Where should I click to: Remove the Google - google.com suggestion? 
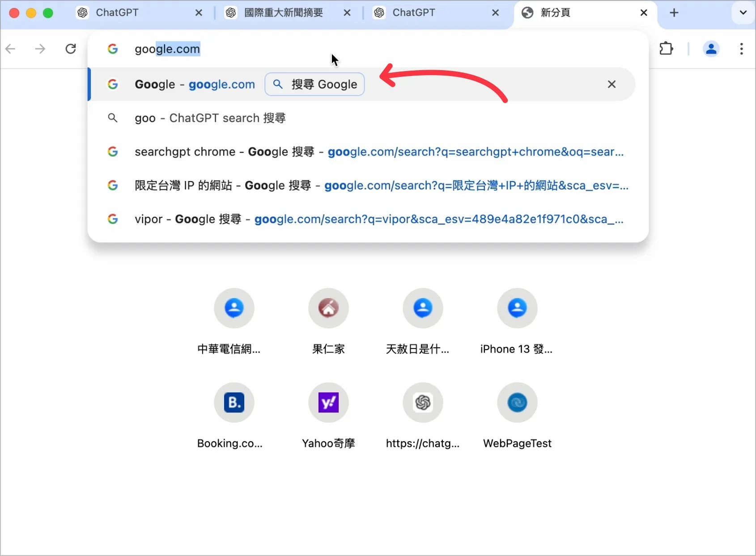point(612,84)
